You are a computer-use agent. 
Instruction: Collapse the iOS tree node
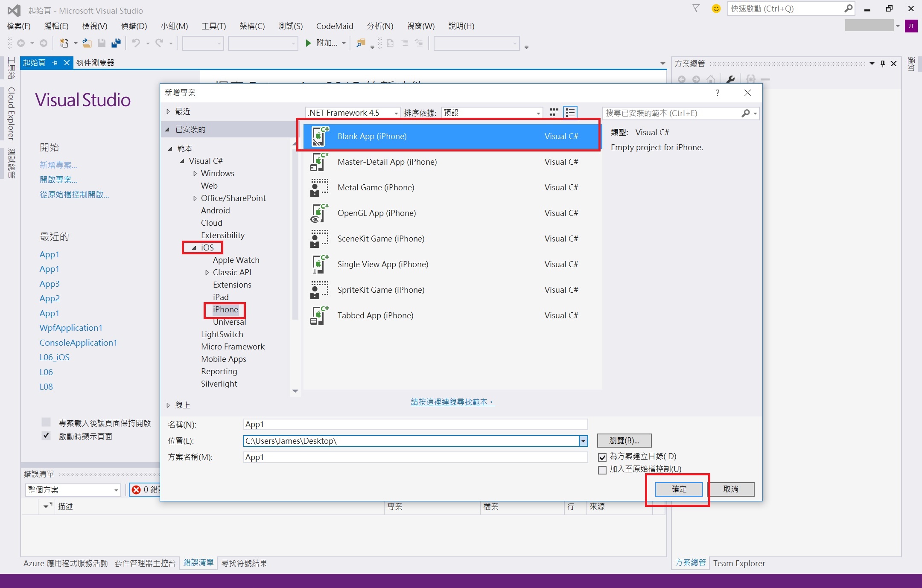pyautogui.click(x=194, y=247)
